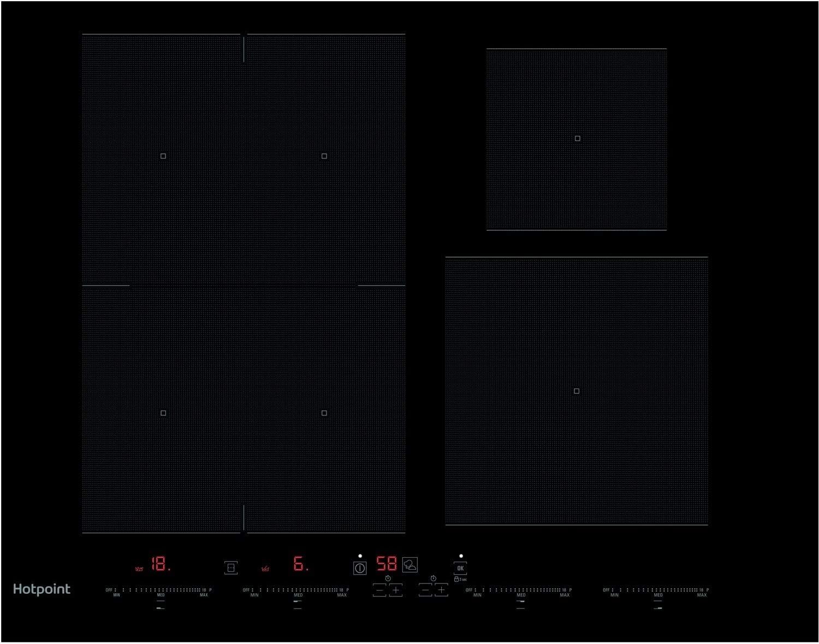
Task: Activate the flexi zone link key
Action: (231, 568)
